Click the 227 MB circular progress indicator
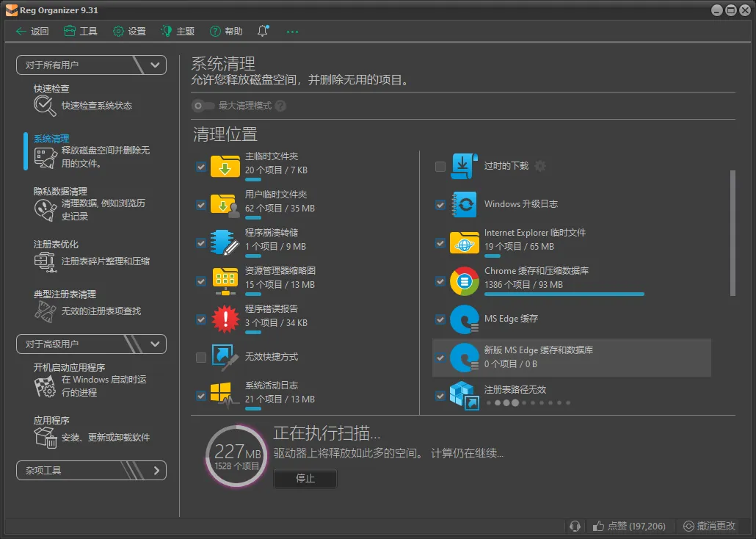This screenshot has width=756, height=539. click(x=237, y=456)
